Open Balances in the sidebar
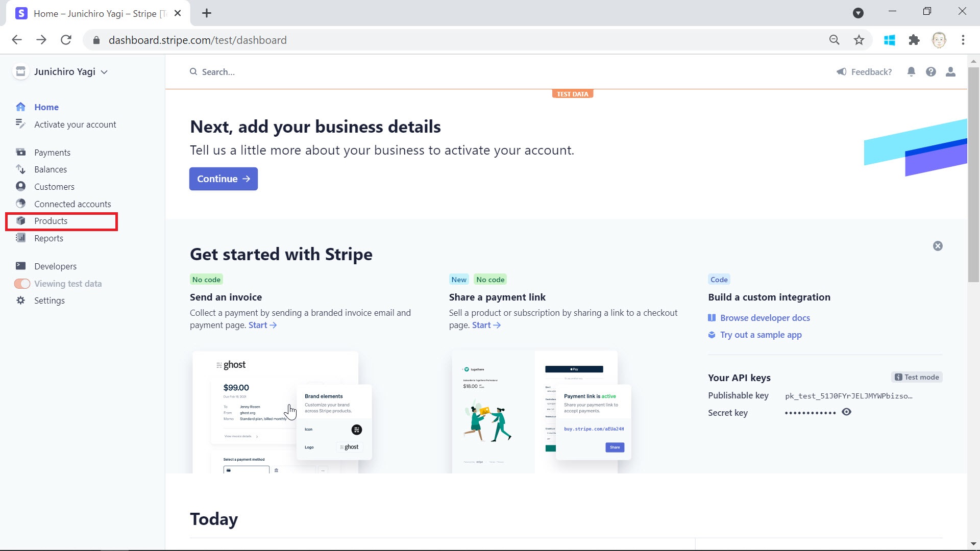The width and height of the screenshot is (980, 551). tap(51, 169)
